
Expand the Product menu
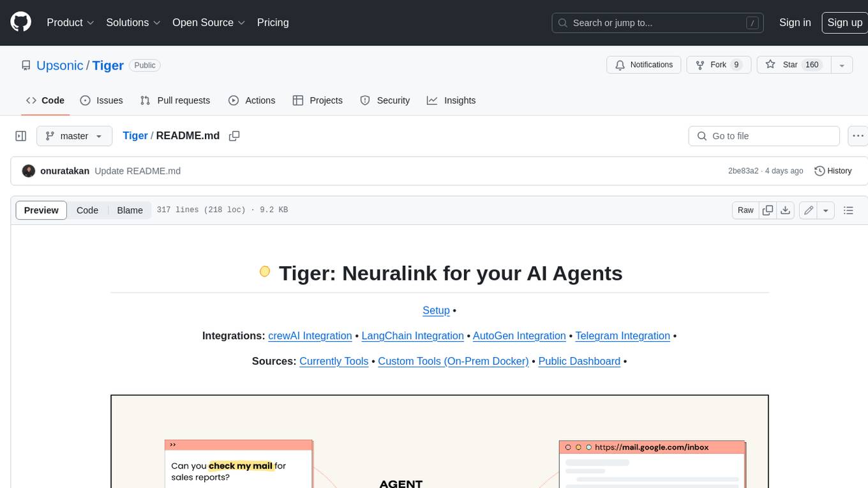(70, 22)
